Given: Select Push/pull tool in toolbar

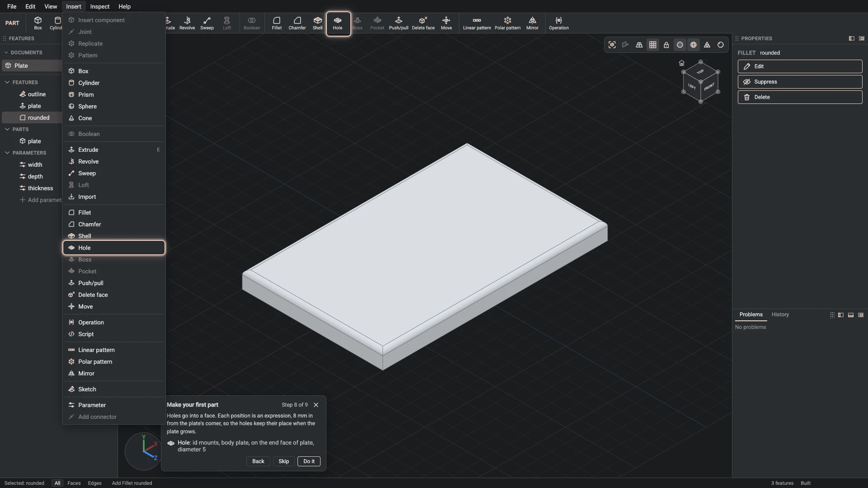Looking at the screenshot, I should [x=398, y=23].
